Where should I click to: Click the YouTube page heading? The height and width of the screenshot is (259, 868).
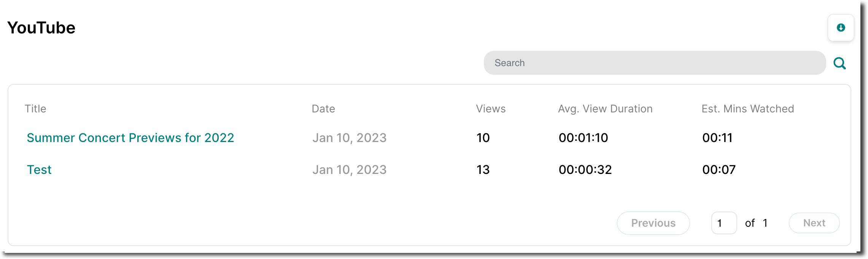point(41,27)
